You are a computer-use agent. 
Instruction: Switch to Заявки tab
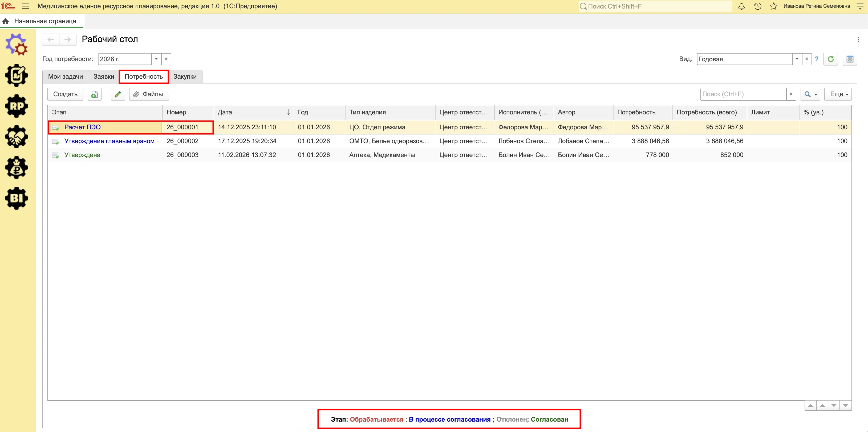point(104,77)
